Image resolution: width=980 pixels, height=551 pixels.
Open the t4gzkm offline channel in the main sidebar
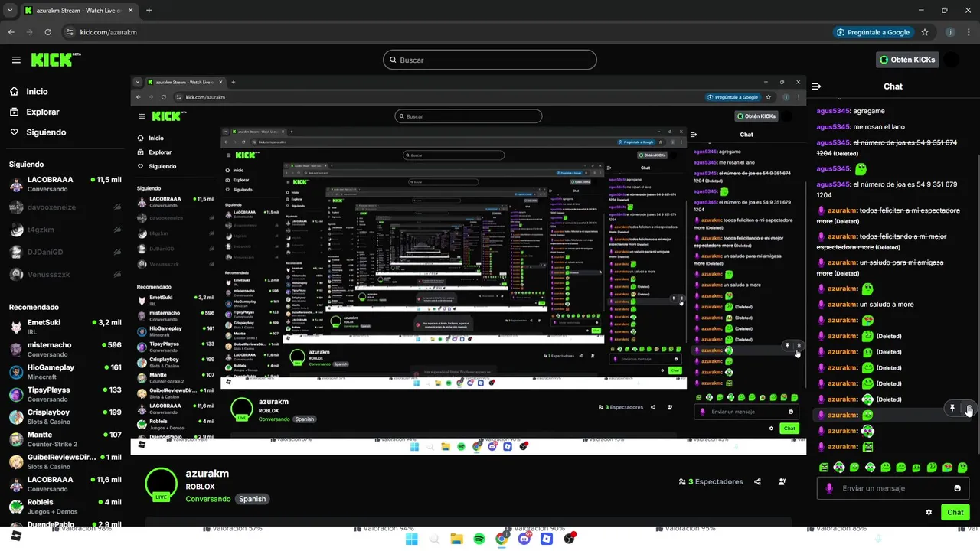click(65, 230)
